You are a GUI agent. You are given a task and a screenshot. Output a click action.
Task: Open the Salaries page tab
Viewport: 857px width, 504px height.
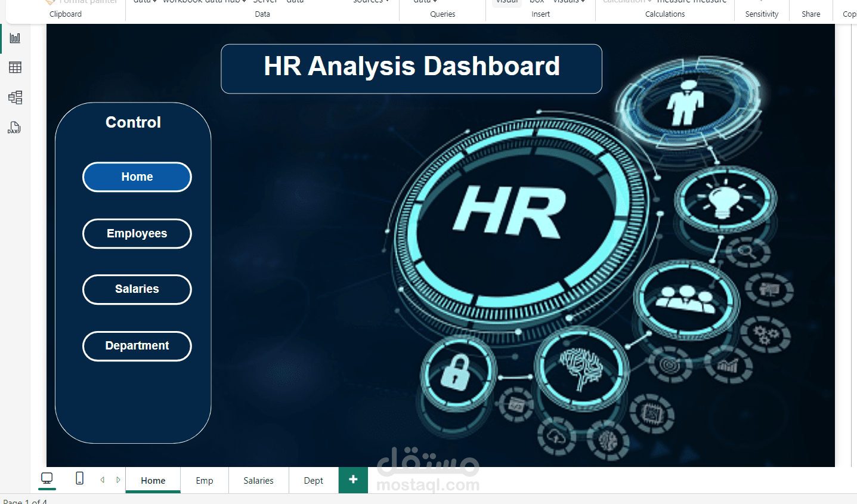click(258, 480)
